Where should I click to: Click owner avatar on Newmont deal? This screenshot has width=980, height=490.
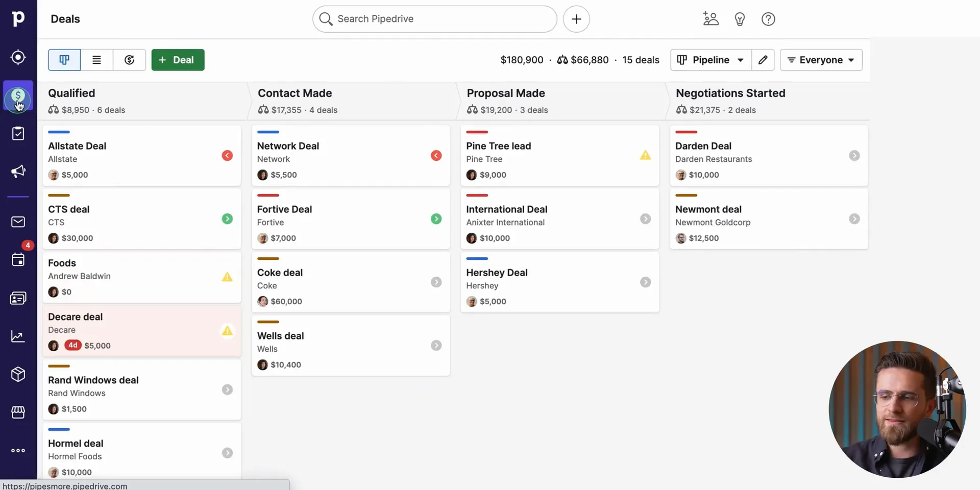[681, 238]
